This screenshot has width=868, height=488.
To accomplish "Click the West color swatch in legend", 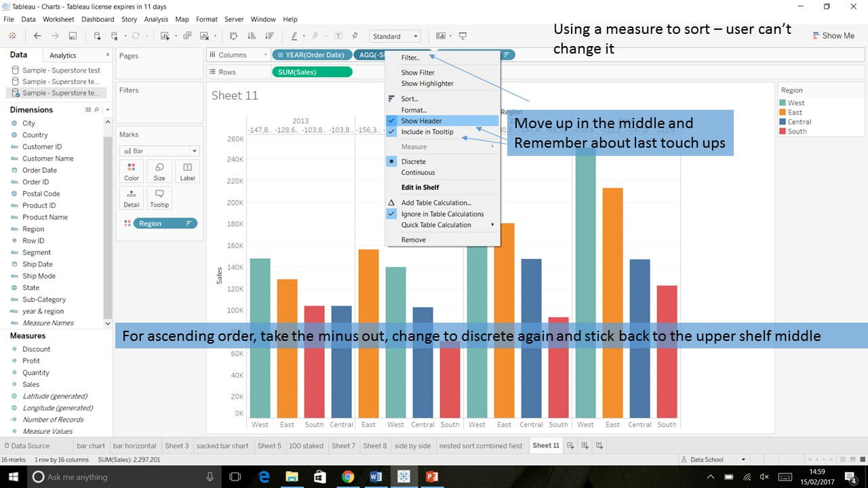I will pyautogui.click(x=784, y=103).
